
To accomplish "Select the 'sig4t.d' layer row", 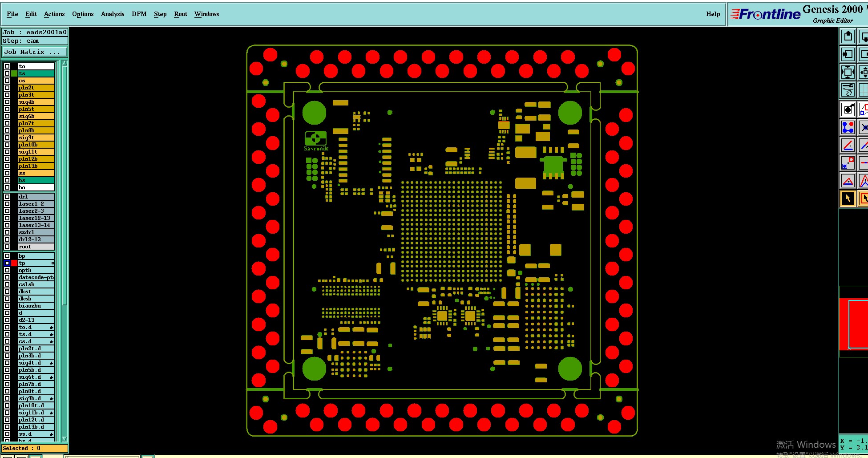I will tap(36, 363).
